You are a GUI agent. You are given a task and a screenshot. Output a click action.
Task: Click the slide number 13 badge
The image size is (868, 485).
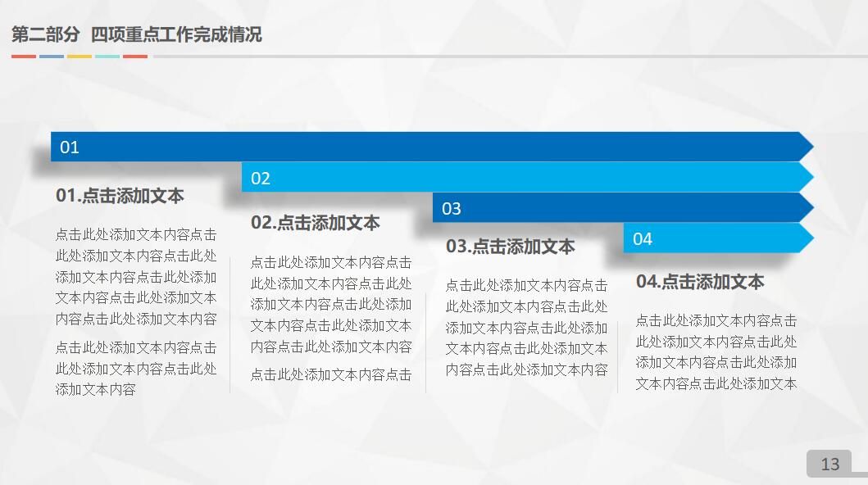pos(829,464)
